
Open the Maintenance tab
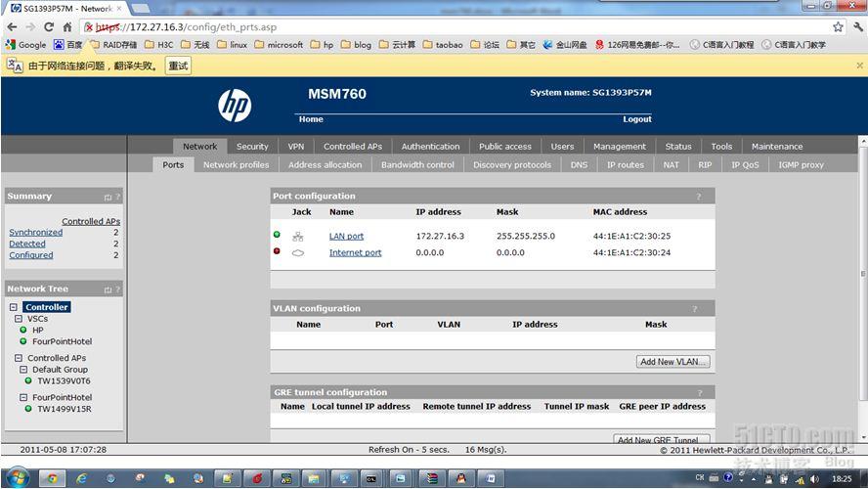[777, 146]
